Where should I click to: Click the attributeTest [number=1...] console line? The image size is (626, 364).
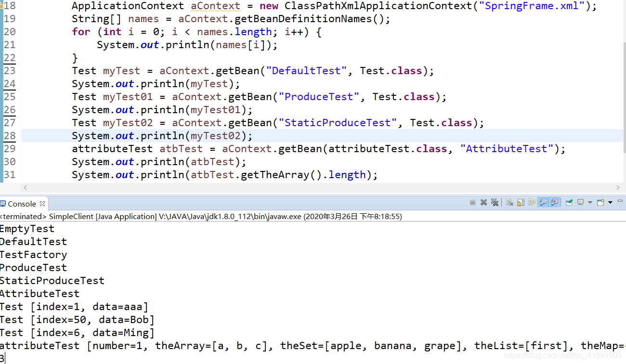(313, 346)
